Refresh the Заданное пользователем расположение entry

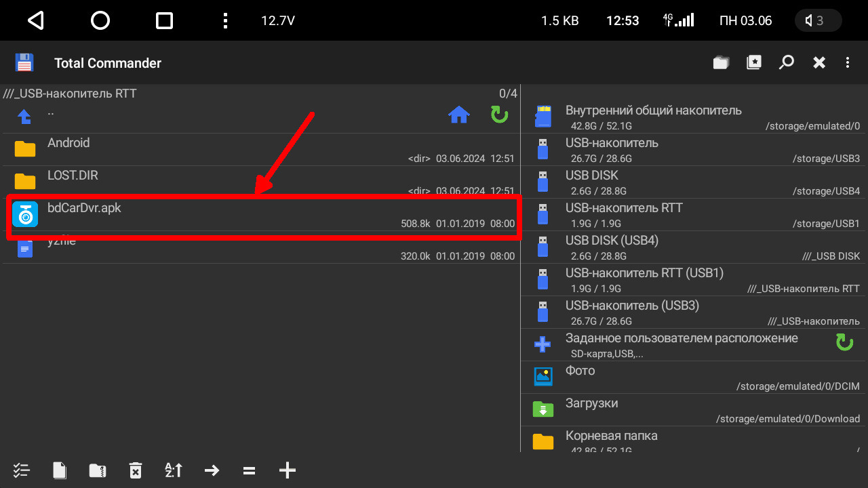(x=844, y=342)
